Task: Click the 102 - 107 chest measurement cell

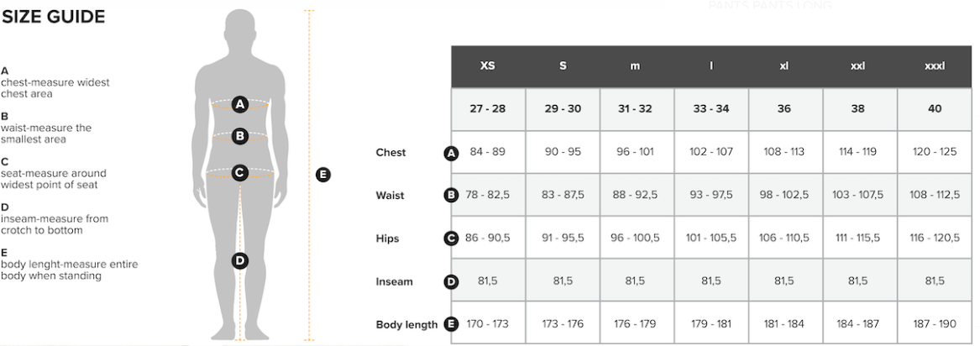Action: tap(711, 153)
